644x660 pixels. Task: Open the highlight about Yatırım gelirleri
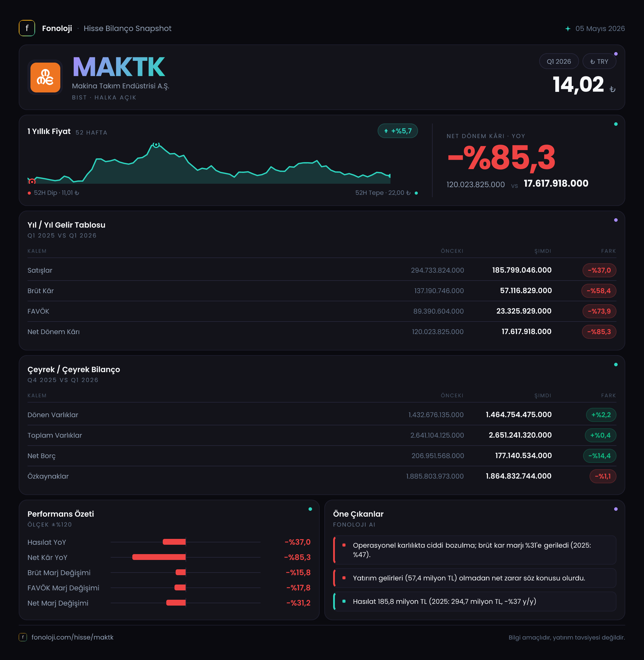tap(475, 578)
